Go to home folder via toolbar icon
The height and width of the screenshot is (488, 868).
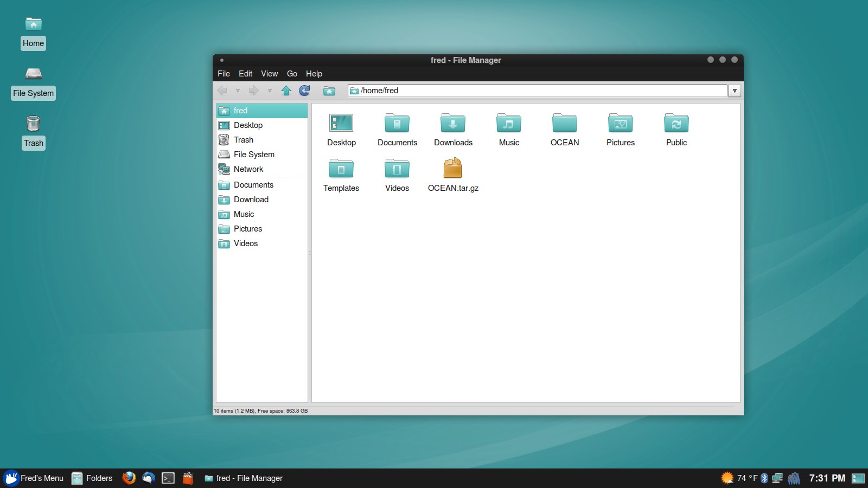click(x=329, y=91)
